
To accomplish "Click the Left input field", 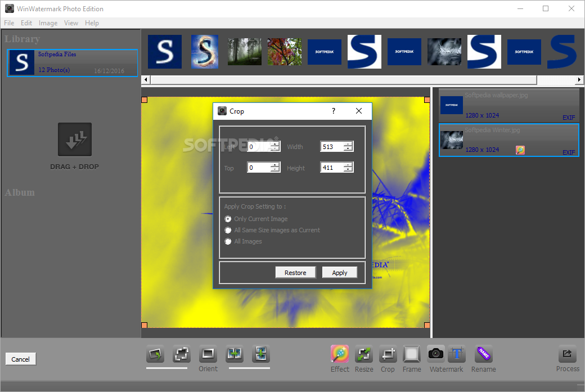I will [259, 147].
